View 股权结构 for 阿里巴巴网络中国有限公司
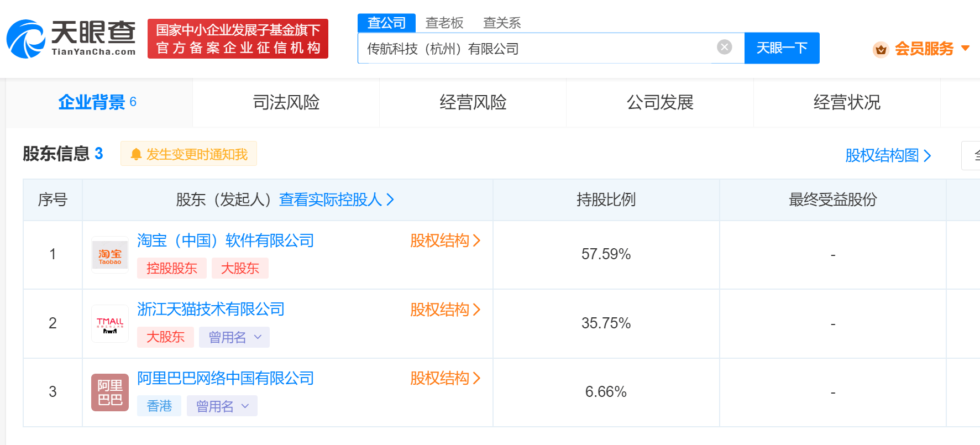This screenshot has width=980, height=445. pyautogui.click(x=445, y=379)
